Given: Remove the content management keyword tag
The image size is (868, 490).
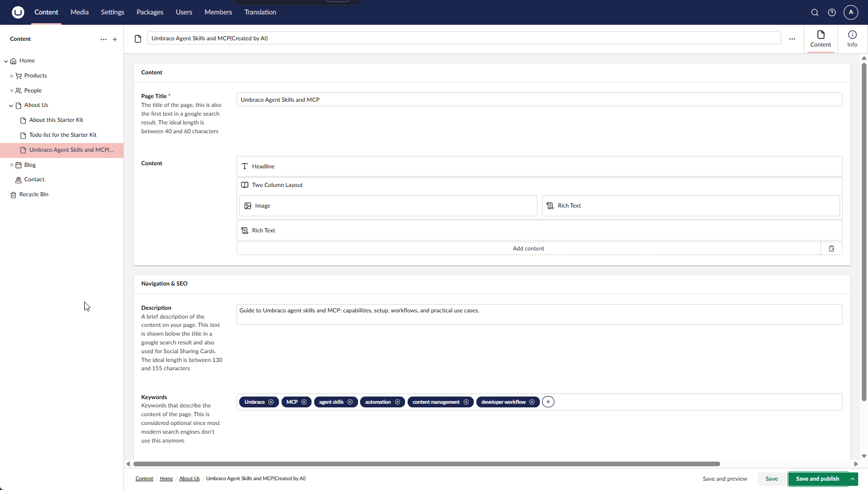Looking at the screenshot, I should [466, 402].
